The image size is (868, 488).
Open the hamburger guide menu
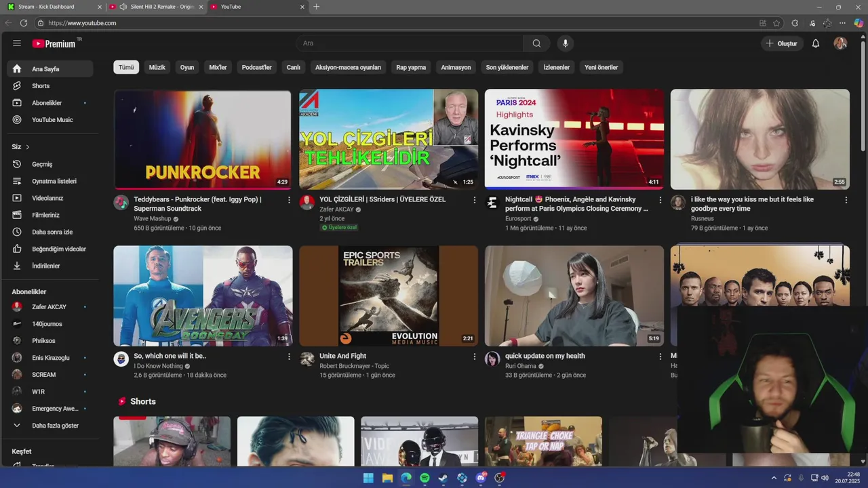[x=17, y=43]
